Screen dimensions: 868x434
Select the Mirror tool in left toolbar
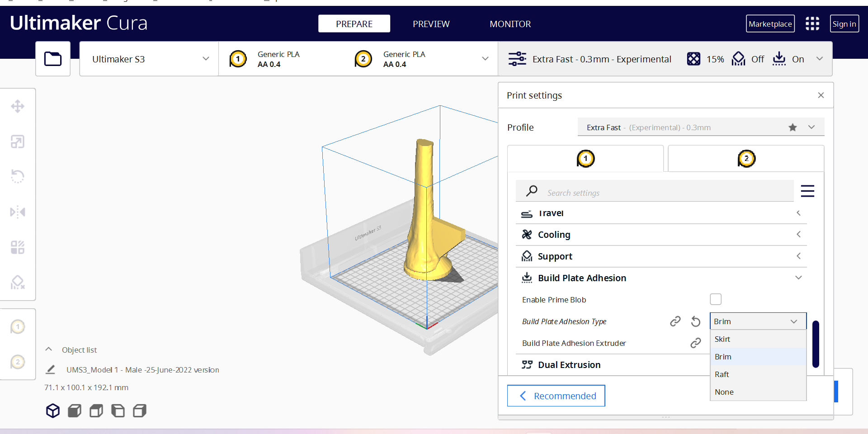(18, 212)
